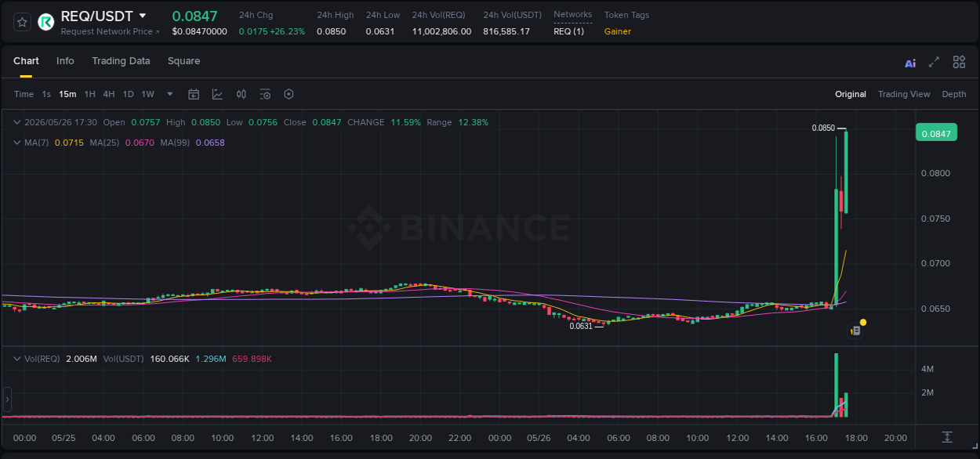Open the Square tab

coord(183,61)
